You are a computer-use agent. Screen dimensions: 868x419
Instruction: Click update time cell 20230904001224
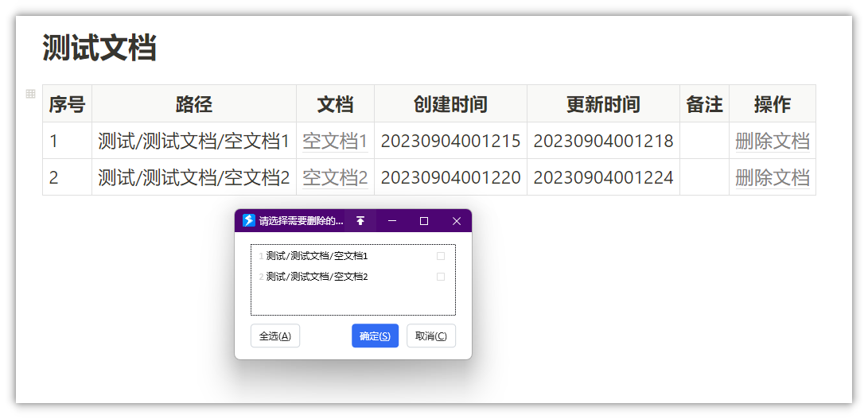click(603, 177)
